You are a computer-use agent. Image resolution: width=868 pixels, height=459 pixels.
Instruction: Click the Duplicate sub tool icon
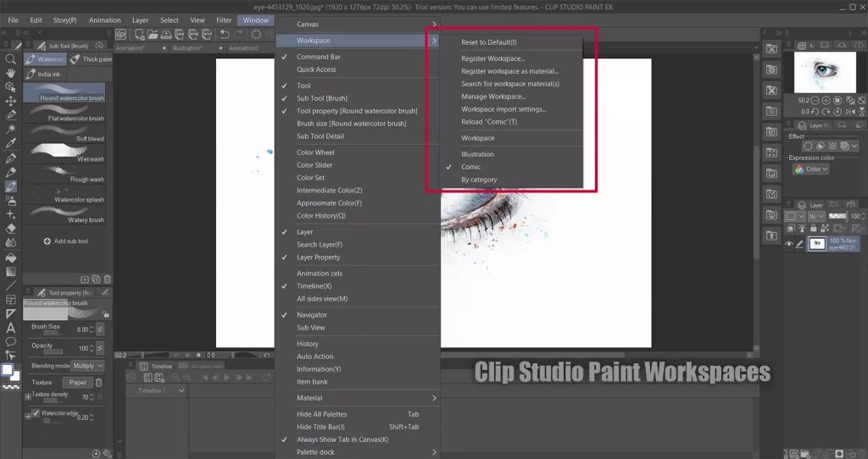pyautogui.click(x=96, y=279)
